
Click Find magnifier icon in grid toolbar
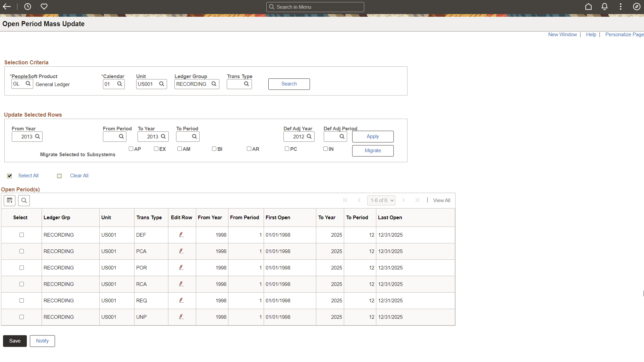24,200
